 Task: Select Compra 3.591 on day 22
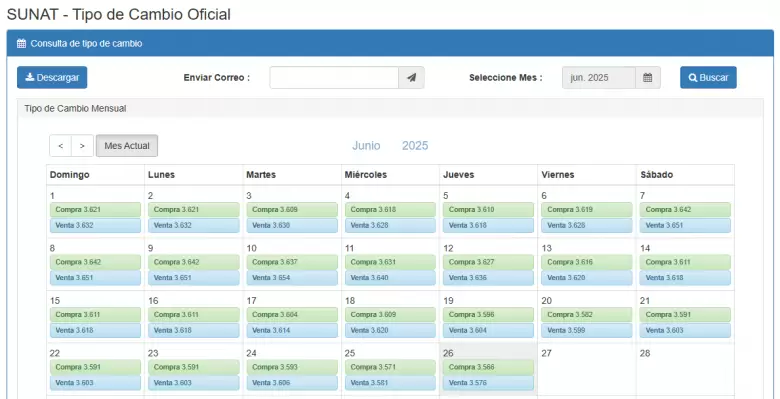coord(95,368)
